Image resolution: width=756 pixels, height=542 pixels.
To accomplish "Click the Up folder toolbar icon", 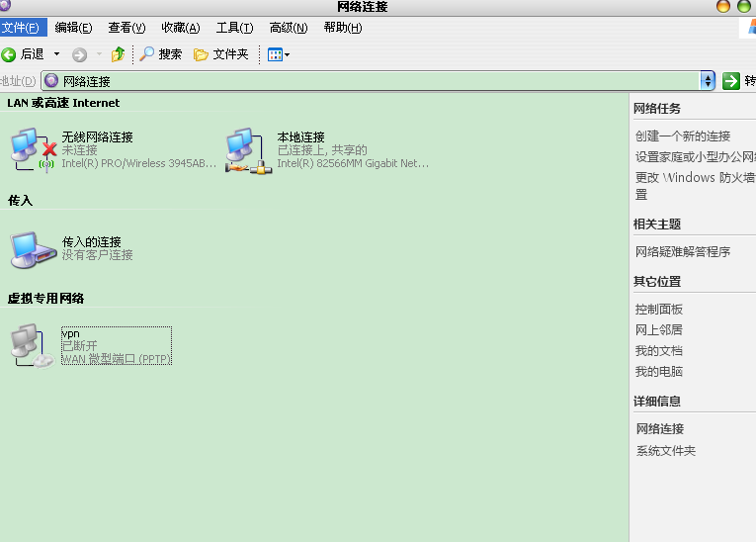I will coord(119,54).
